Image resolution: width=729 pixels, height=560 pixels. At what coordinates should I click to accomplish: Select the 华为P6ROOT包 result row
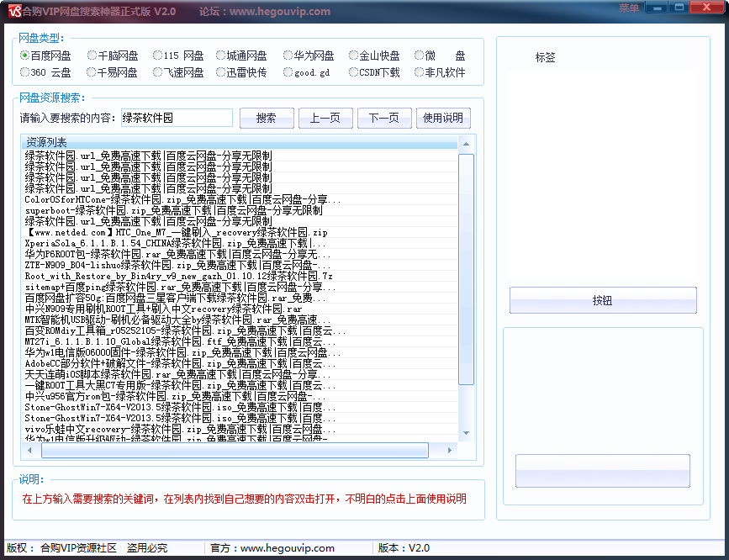pyautogui.click(x=240, y=255)
